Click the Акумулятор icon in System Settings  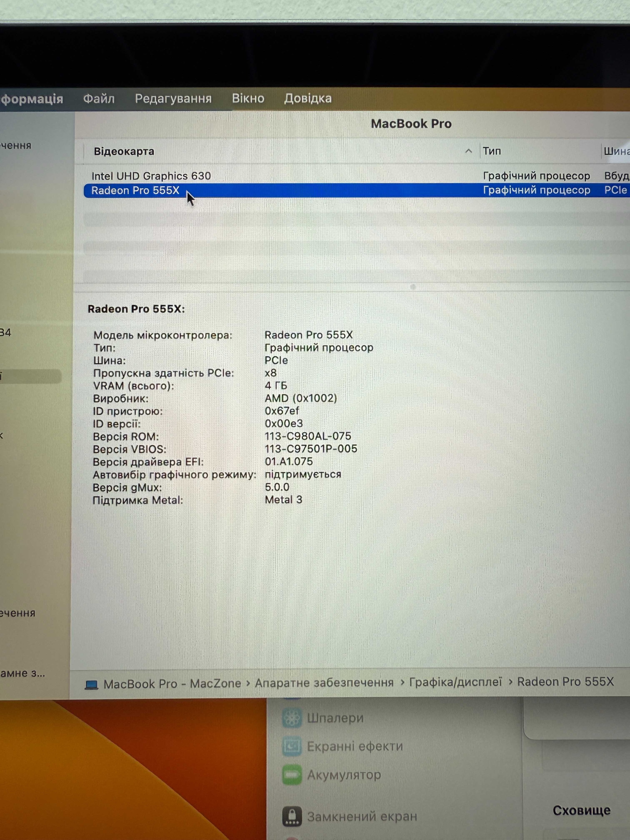coord(292,775)
